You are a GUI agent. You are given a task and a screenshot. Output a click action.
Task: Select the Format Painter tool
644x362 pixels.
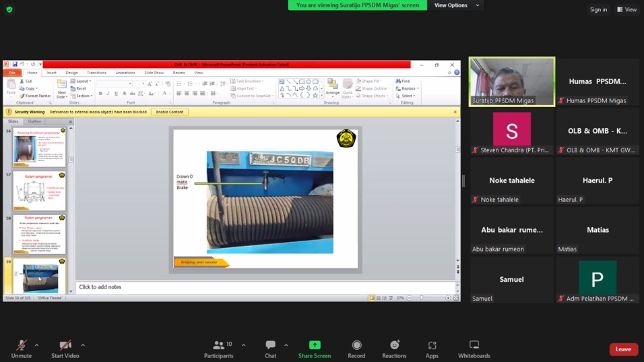point(35,96)
